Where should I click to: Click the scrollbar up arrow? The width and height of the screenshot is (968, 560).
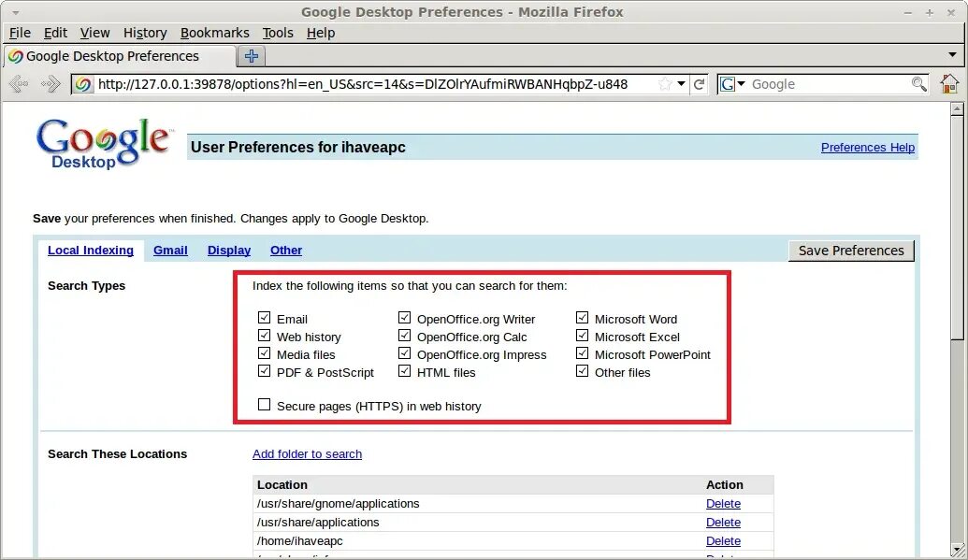[x=957, y=109]
